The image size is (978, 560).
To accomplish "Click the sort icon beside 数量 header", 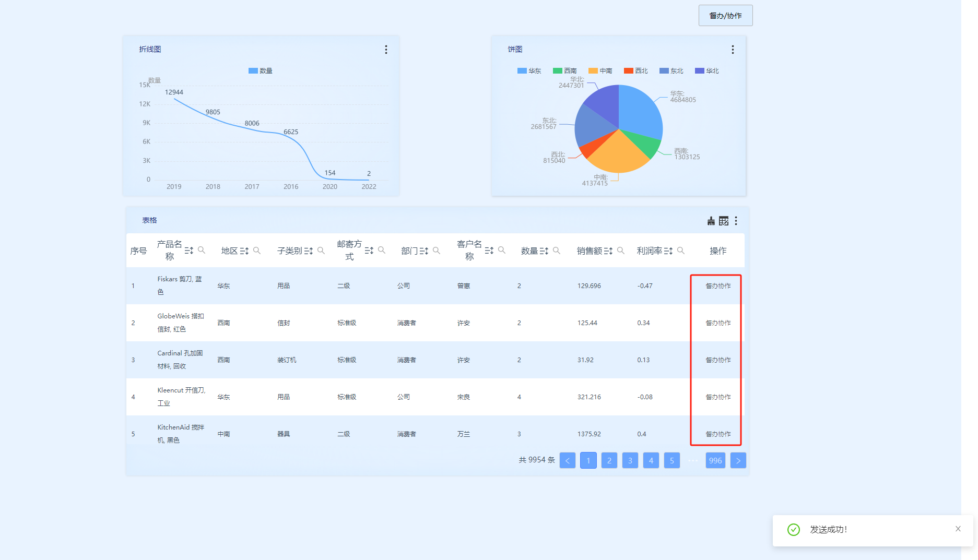I will click(x=544, y=251).
